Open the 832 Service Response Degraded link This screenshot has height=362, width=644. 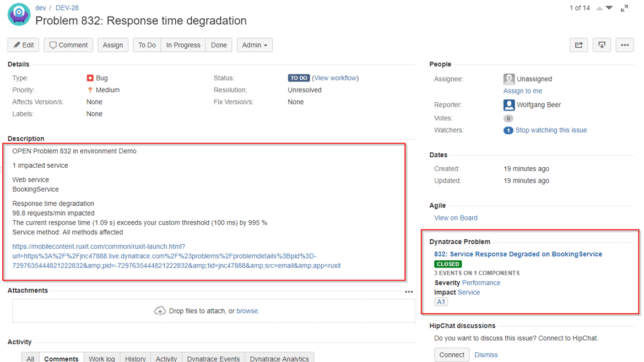[x=518, y=254]
